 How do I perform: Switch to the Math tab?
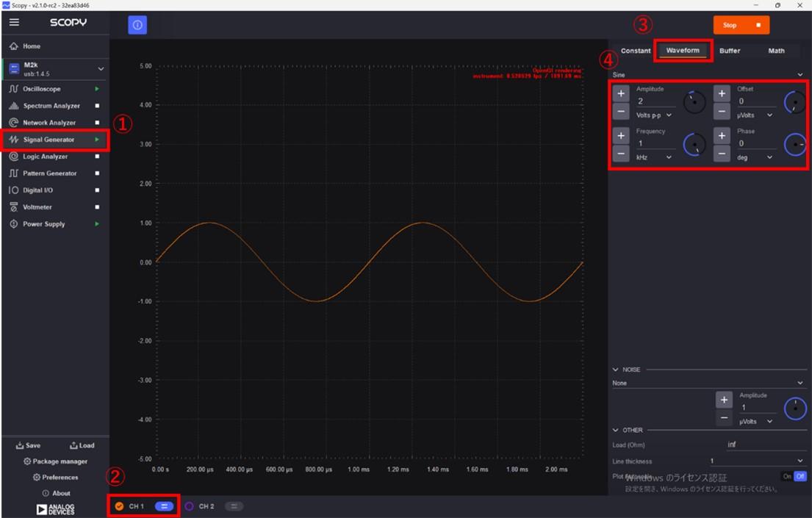click(776, 51)
